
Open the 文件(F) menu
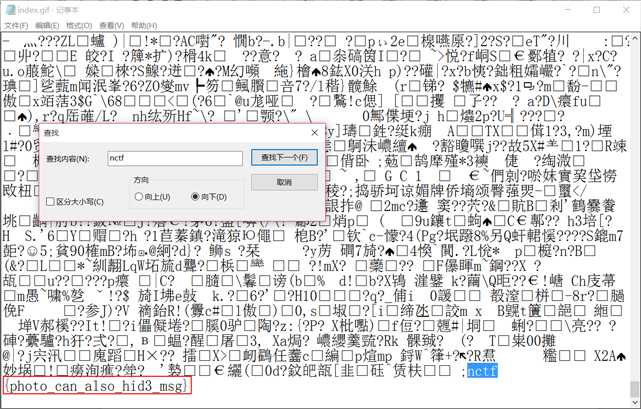pos(16,25)
